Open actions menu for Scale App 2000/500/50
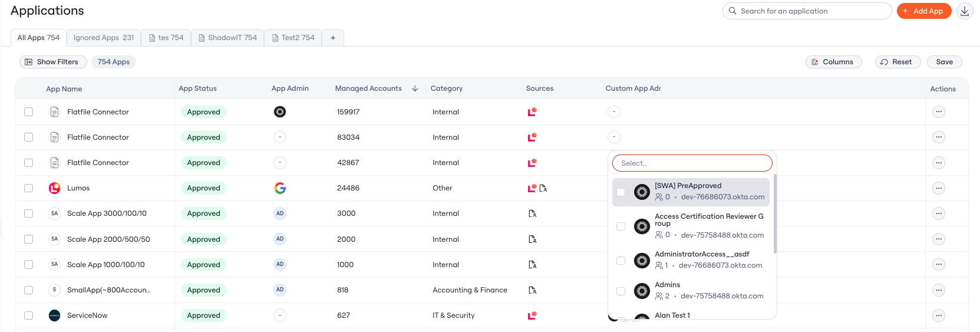This screenshot has height=332, width=980. coord(939,239)
